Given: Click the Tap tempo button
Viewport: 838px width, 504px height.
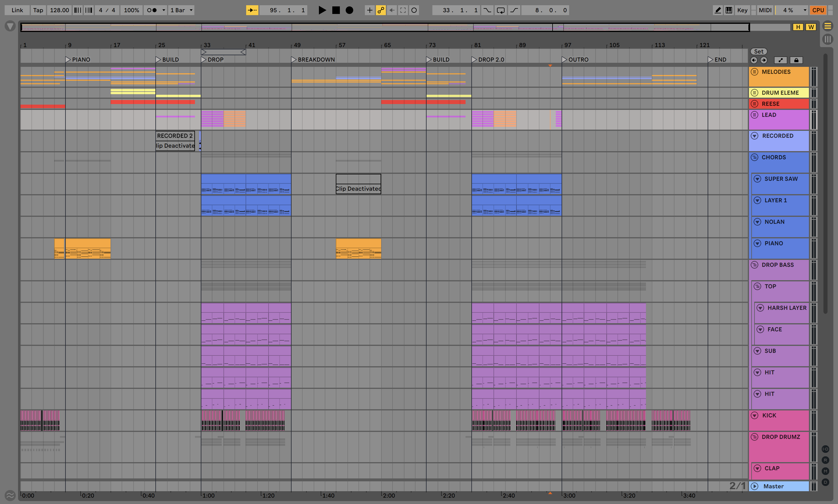Looking at the screenshot, I should point(38,10).
